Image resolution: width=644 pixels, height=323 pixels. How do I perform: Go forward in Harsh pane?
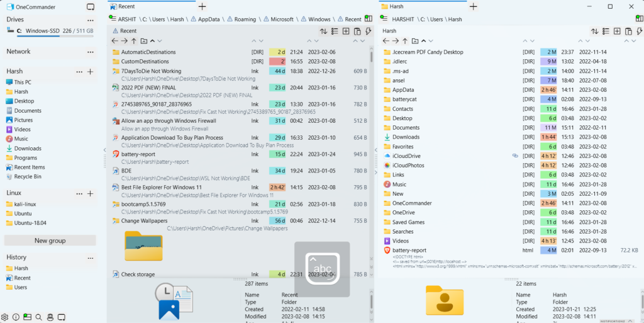tap(395, 41)
